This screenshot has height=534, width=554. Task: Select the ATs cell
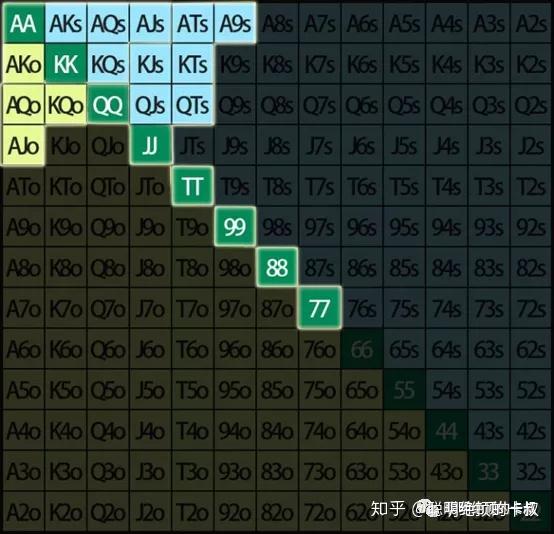(193, 24)
